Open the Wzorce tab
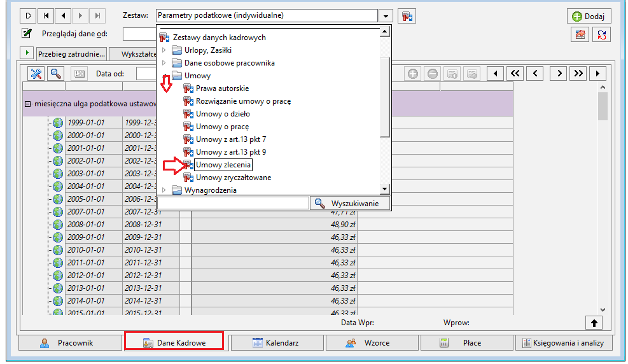 (x=372, y=343)
